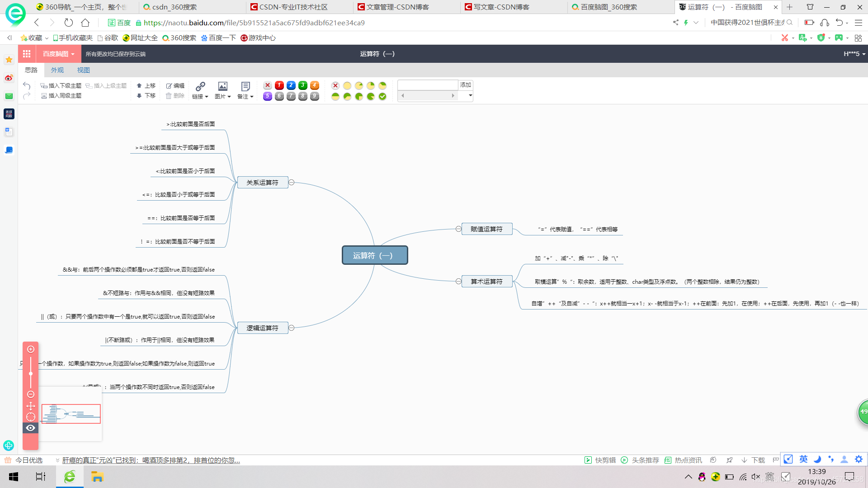Zoom out with the minus icon
The height and width of the screenshot is (488, 868).
click(31, 394)
